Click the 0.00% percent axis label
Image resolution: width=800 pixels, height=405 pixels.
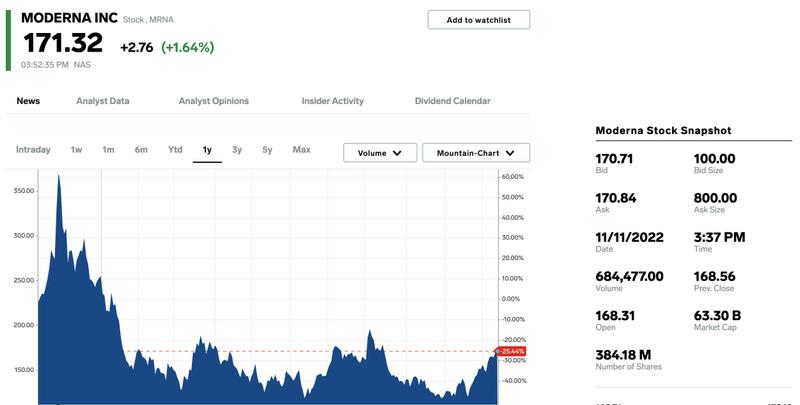pos(511,299)
